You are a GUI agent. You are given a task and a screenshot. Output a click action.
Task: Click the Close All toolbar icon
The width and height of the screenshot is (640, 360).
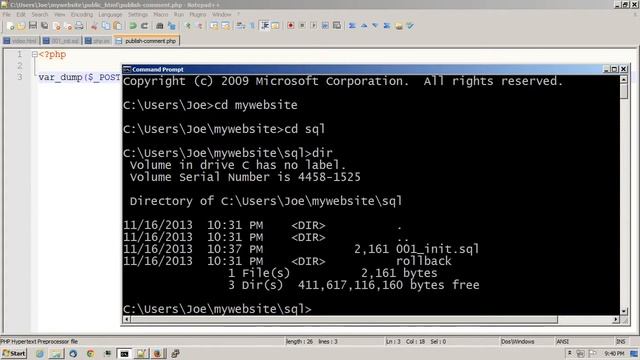coord(68,26)
